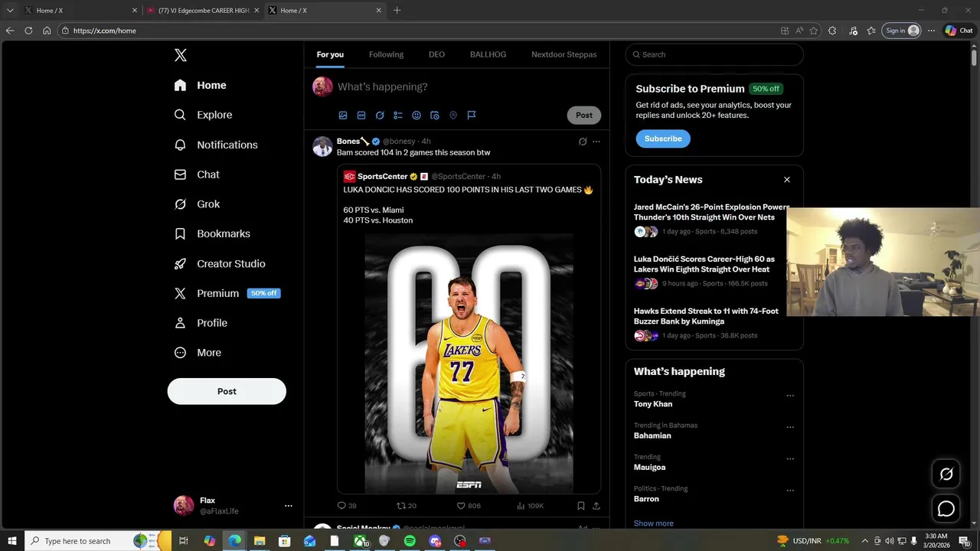Open Grok from the sidebar
This screenshot has height=551, width=980.
pyautogui.click(x=197, y=204)
